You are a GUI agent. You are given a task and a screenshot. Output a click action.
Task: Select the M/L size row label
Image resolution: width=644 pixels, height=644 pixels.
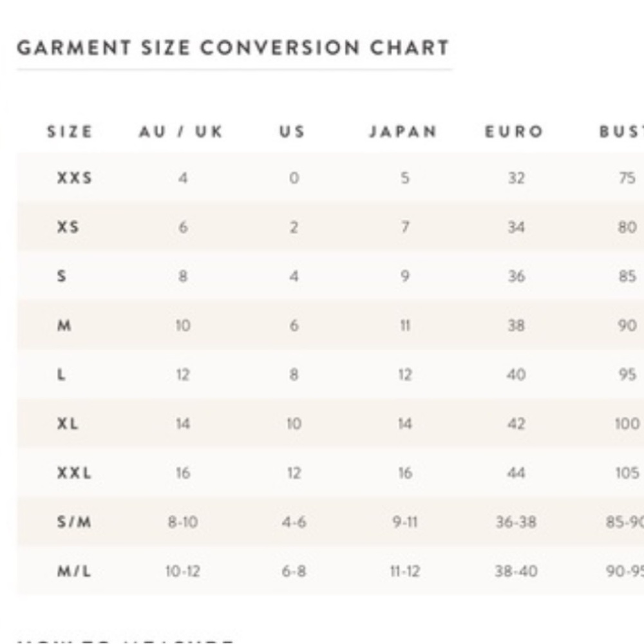[74, 571]
